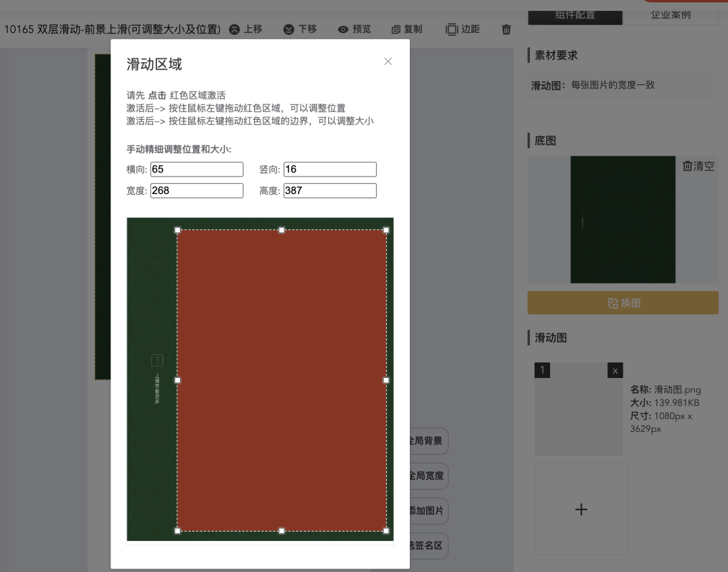Click left-middle resize handle of red region
728x572 pixels.
(x=177, y=381)
